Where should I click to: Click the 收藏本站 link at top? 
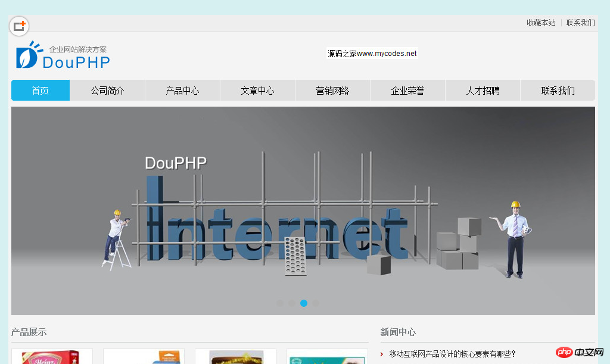(x=541, y=23)
